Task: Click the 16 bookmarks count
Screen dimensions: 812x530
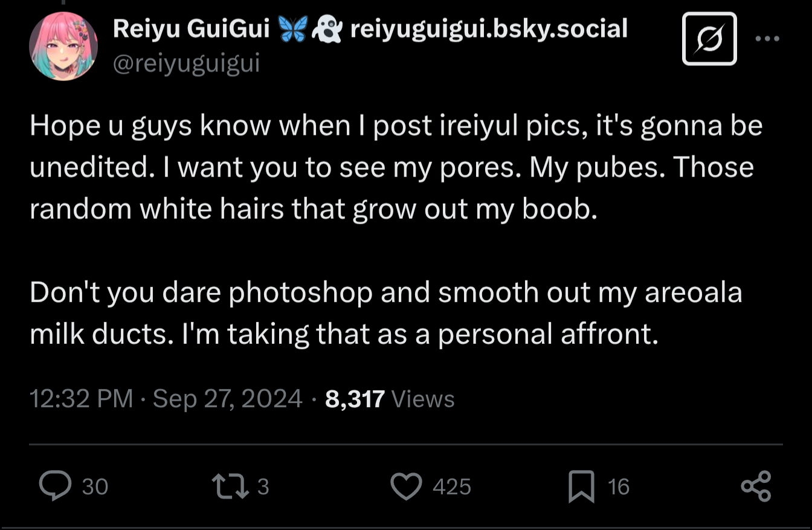Action: coord(619,486)
